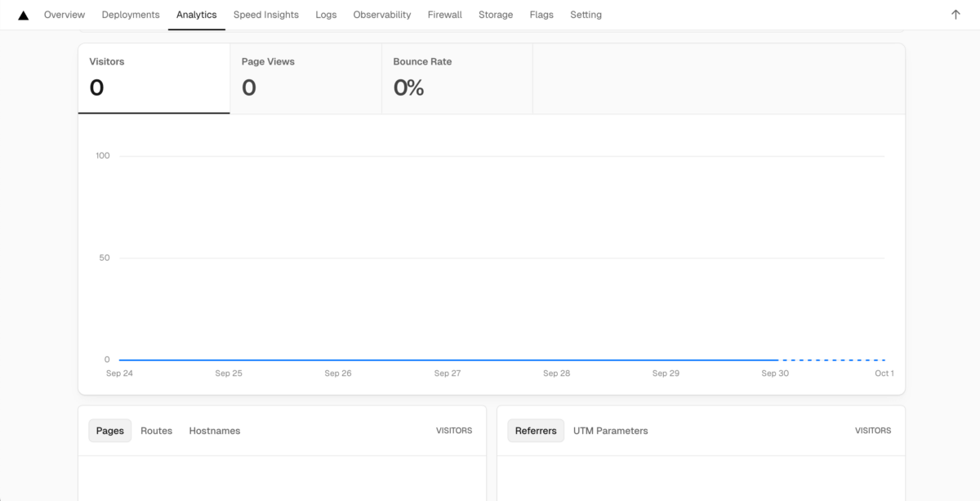Go to the Setting tab
980x501 pixels.
(x=586, y=15)
